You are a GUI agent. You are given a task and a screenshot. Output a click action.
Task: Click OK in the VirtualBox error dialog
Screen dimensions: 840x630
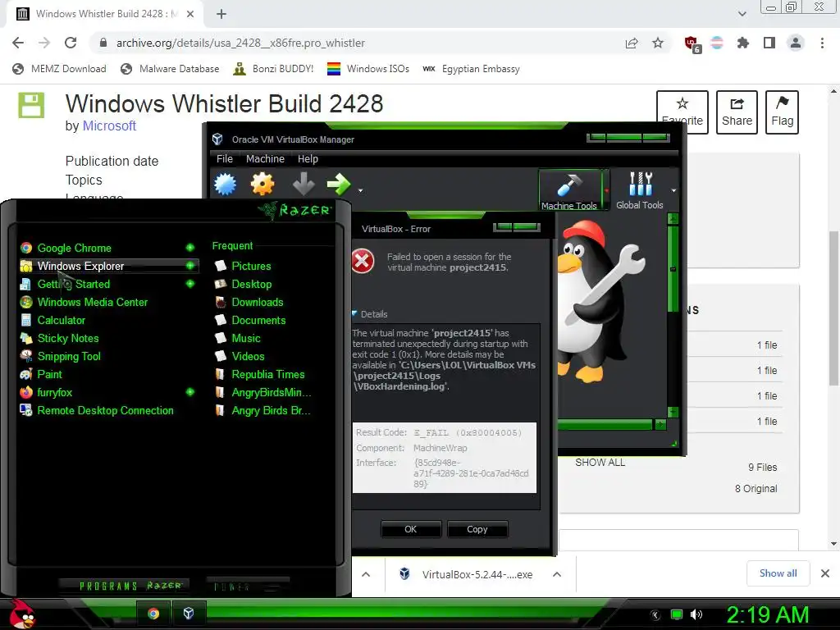tap(411, 529)
